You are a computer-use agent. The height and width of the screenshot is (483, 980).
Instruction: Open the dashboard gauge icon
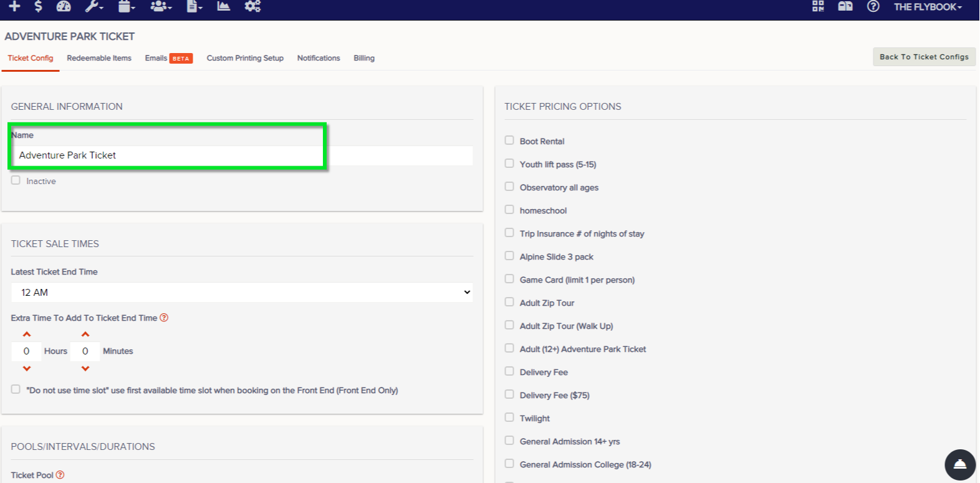pos(64,6)
